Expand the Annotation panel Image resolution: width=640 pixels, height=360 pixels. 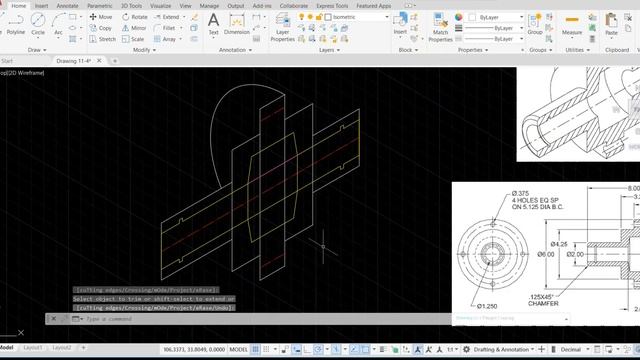tap(236, 50)
